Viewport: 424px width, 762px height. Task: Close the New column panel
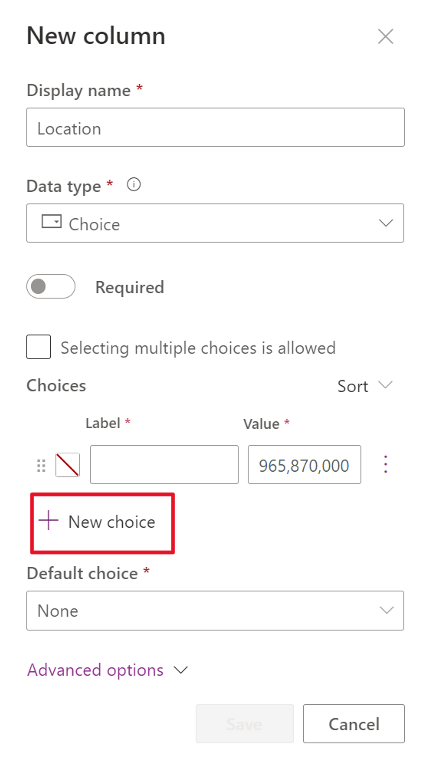[386, 36]
